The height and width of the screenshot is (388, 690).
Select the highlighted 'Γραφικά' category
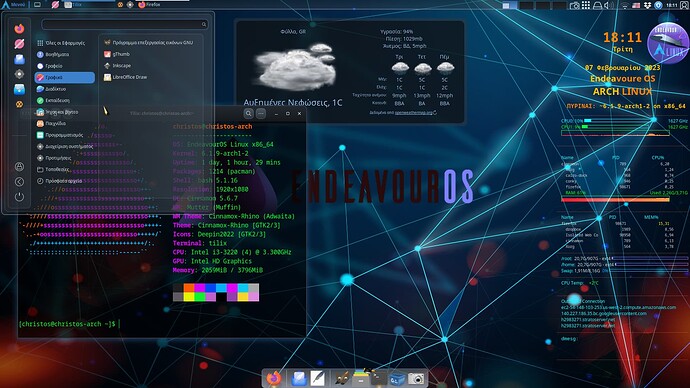pyautogui.click(x=64, y=77)
